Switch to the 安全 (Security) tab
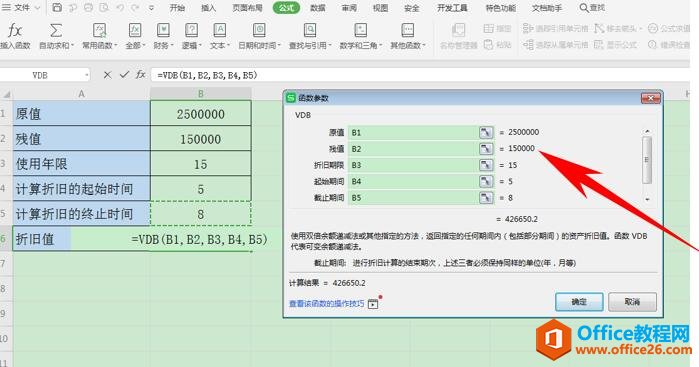 (411, 8)
